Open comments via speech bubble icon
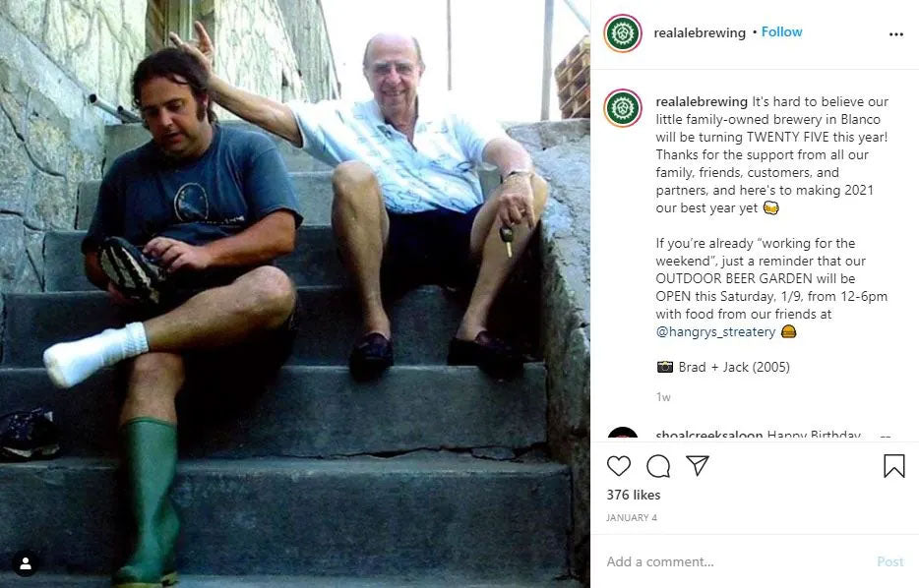 pos(658,466)
